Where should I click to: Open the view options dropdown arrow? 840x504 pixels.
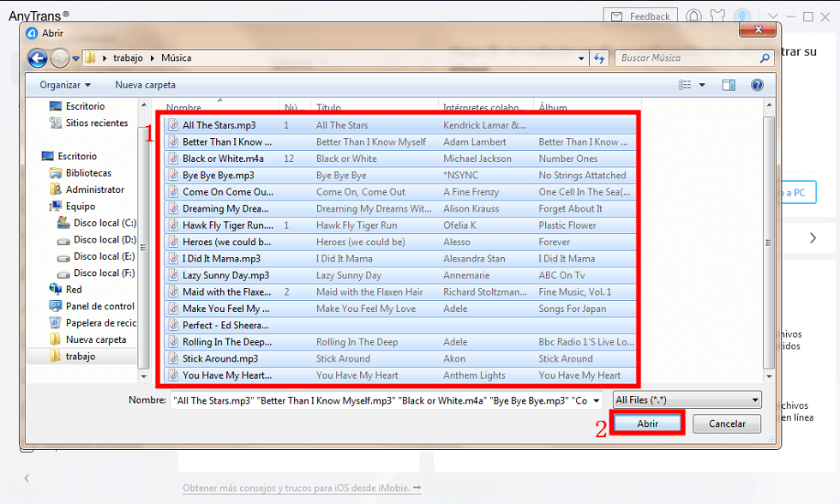(702, 85)
